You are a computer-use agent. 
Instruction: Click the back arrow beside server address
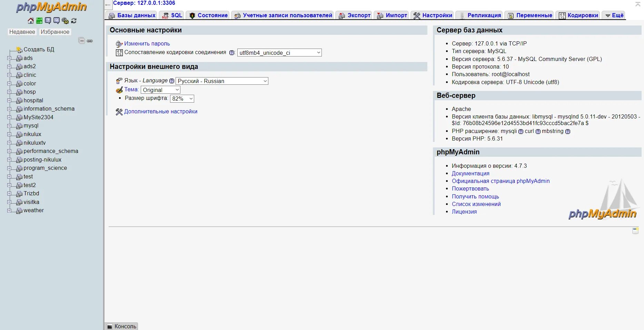click(x=108, y=5)
